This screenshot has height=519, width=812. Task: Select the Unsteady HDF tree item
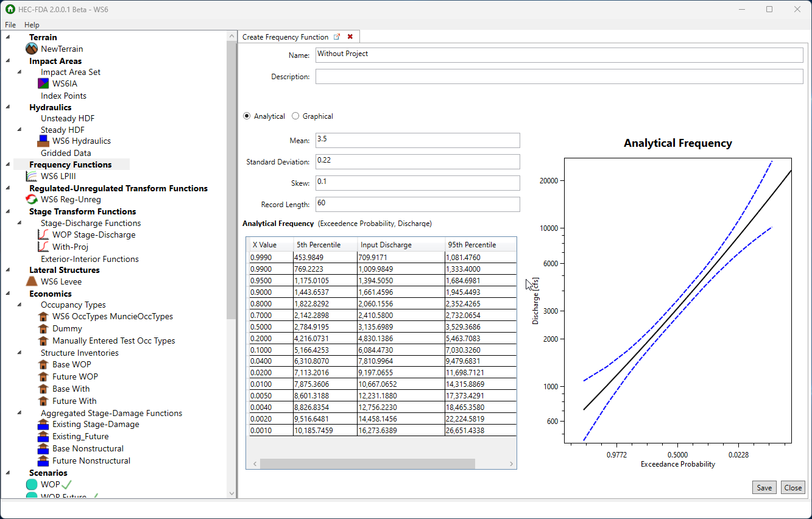(68, 118)
